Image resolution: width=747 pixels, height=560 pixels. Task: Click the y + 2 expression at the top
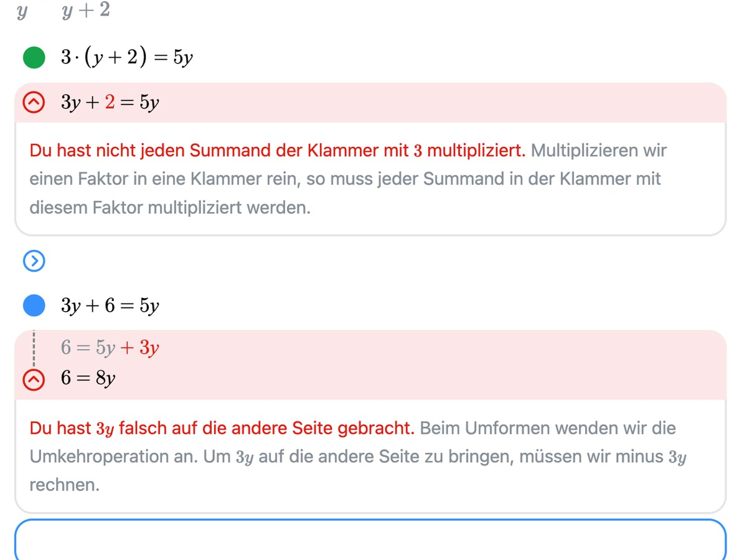(x=86, y=11)
